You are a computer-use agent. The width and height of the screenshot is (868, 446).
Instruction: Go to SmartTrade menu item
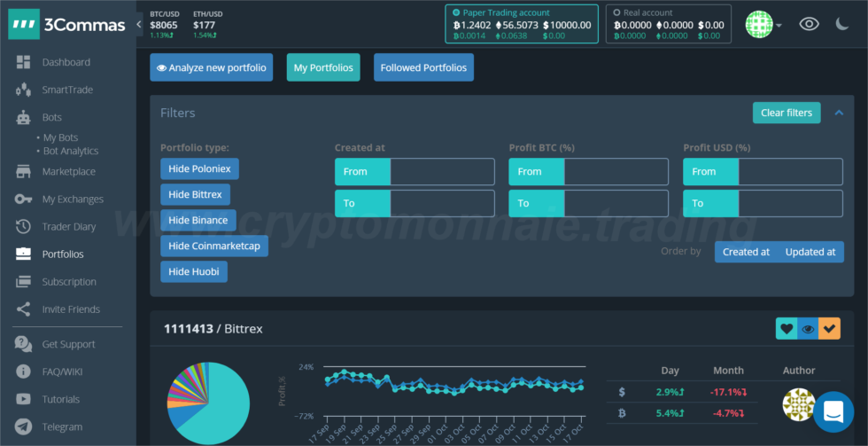tap(67, 90)
